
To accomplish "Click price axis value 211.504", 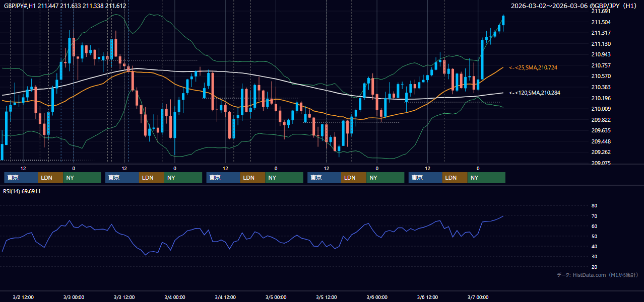I will 601,22.
